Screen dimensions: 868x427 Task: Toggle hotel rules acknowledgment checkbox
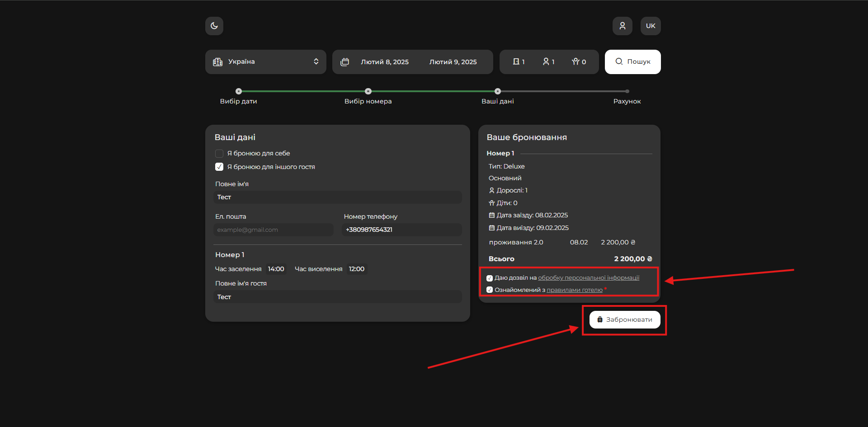click(490, 290)
